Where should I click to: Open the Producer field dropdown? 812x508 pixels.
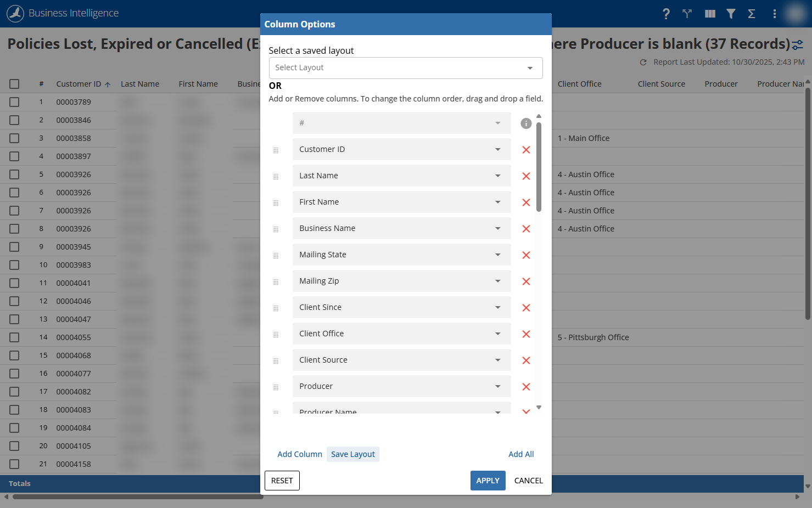[x=401, y=386]
